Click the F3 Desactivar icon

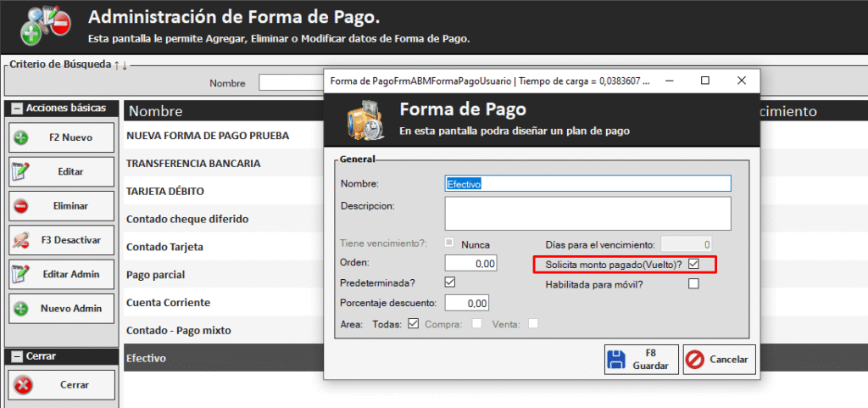[22, 240]
